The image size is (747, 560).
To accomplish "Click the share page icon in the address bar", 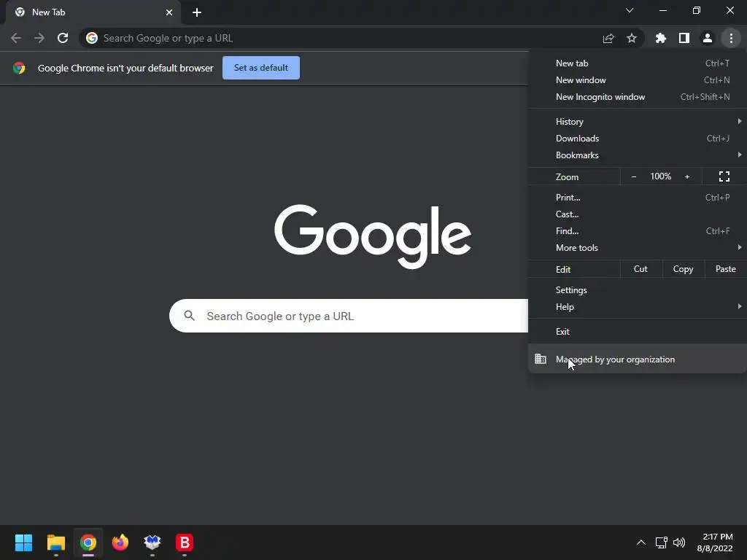I will (x=608, y=38).
